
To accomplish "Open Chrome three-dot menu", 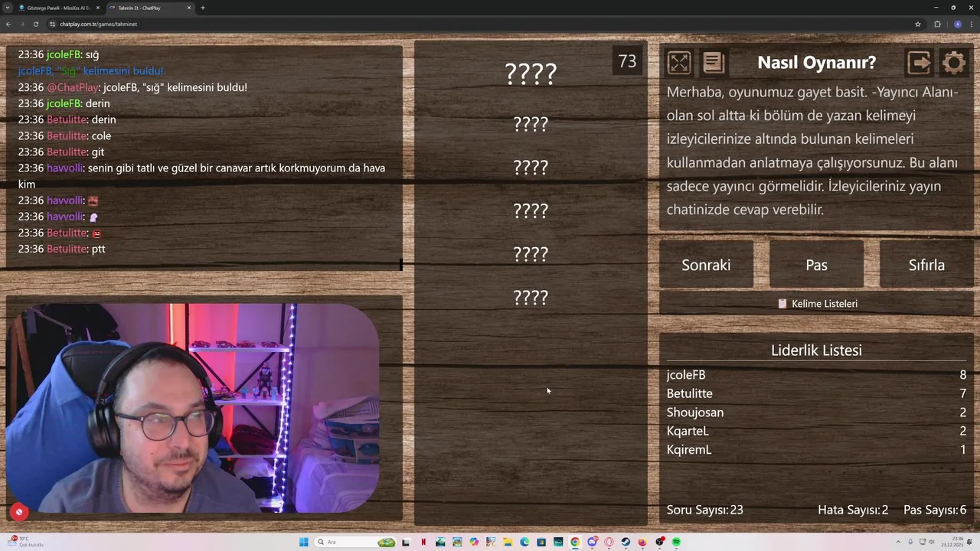I will tap(971, 24).
